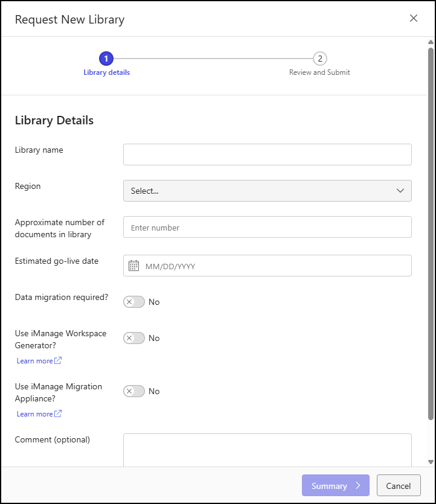Turn on Use iManage Migration Appliance
This screenshot has width=436, height=504.
134,391
